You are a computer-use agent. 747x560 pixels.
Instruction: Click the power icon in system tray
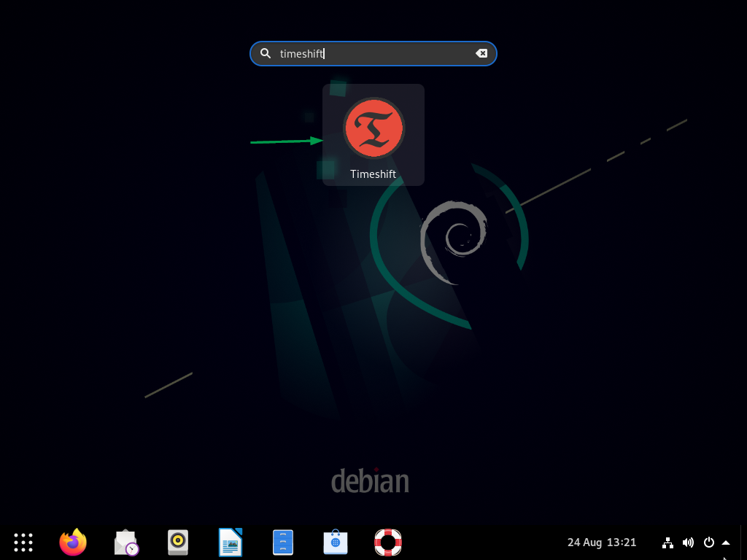(x=709, y=542)
